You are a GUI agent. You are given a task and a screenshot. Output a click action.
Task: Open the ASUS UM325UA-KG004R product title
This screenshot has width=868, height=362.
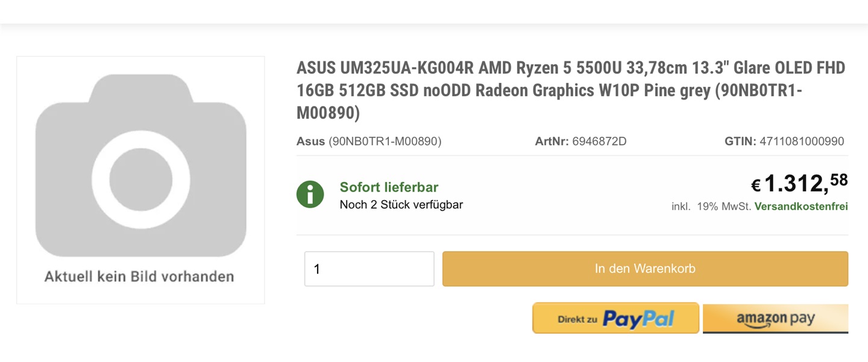click(x=570, y=90)
